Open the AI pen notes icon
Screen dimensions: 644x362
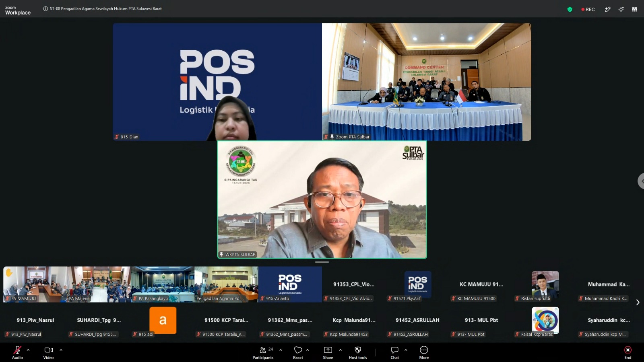click(x=608, y=9)
